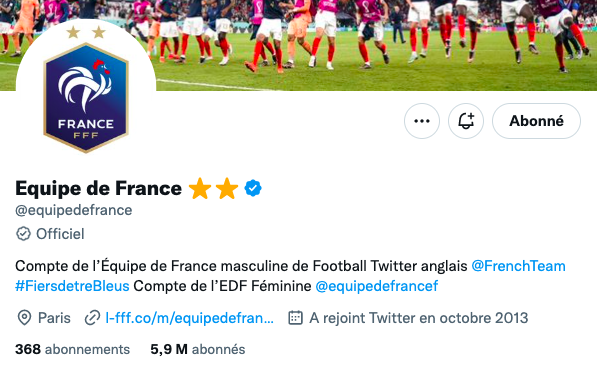View the 5,9 M abonnés list

(x=198, y=349)
